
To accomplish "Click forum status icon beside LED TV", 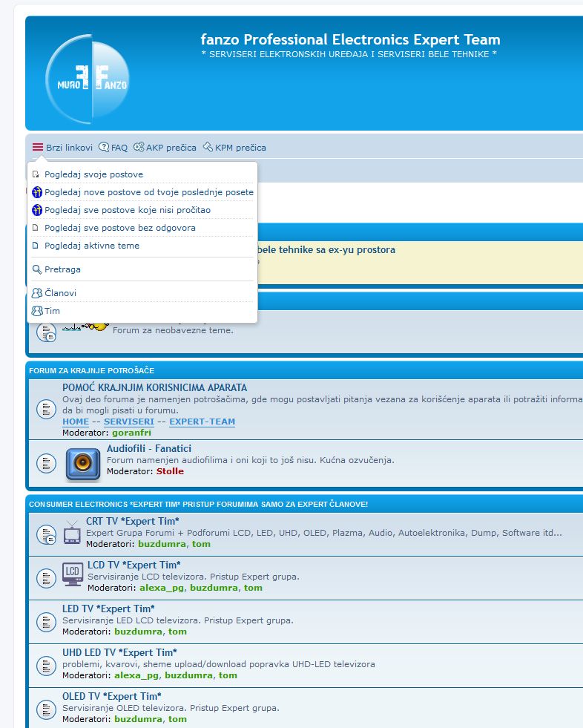I will [x=46, y=620].
